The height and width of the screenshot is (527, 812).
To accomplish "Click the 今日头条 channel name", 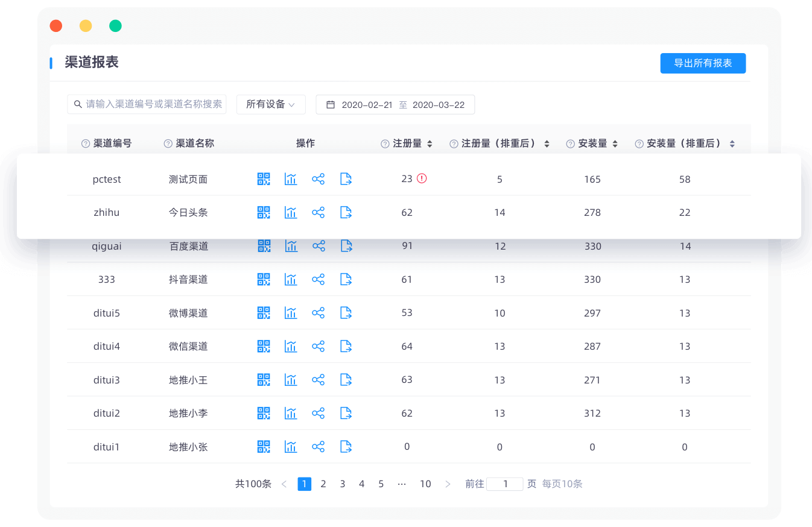I will [188, 212].
